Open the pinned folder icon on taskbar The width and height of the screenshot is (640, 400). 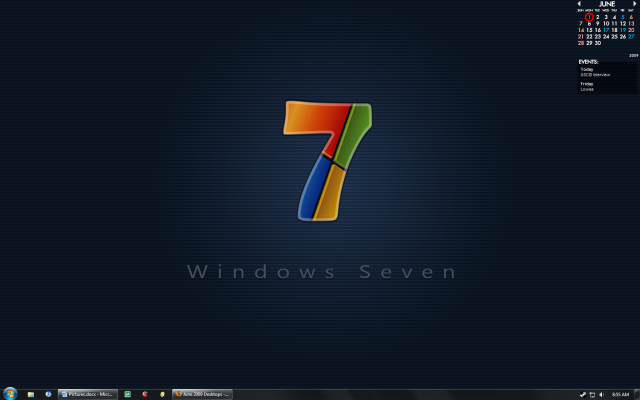click(31, 394)
